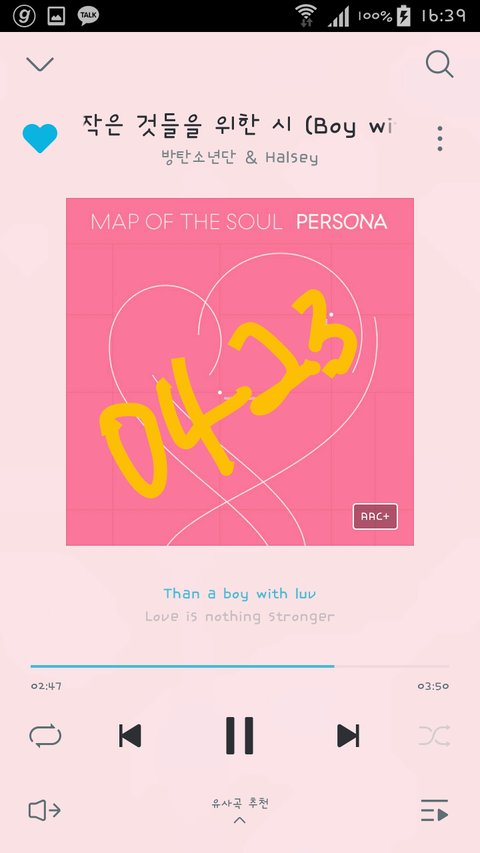Seek using the playback progress bar
Viewport: 480px width, 853px height.
pyautogui.click(x=240, y=666)
